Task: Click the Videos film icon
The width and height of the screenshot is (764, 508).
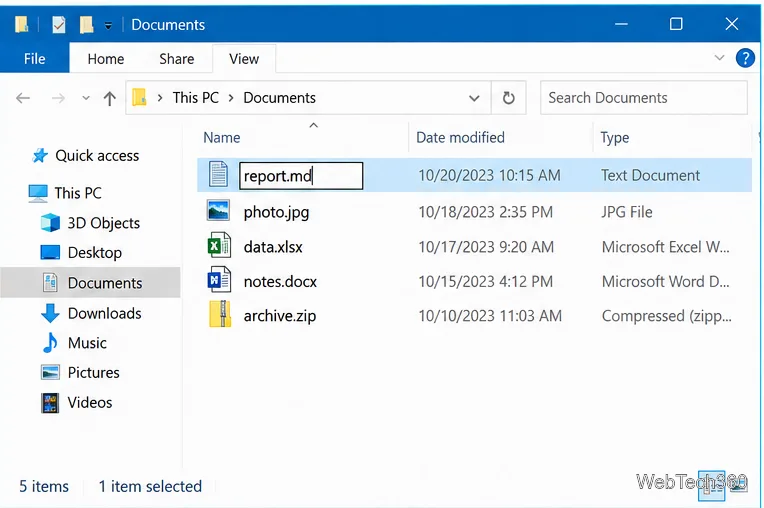Action: pyautogui.click(x=50, y=403)
